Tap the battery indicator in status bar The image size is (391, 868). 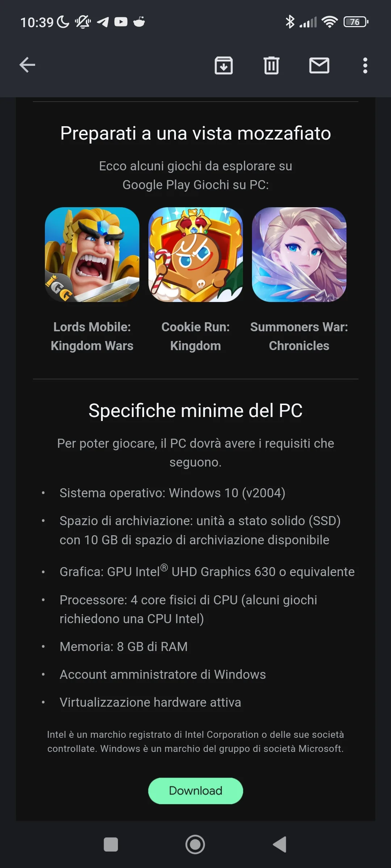[x=356, y=22]
